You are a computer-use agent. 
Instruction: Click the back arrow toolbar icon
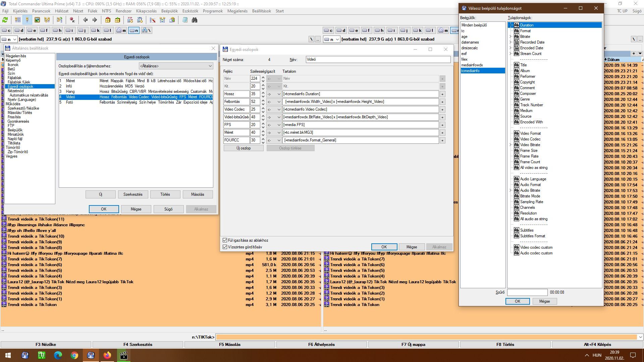pyautogui.click(x=85, y=20)
